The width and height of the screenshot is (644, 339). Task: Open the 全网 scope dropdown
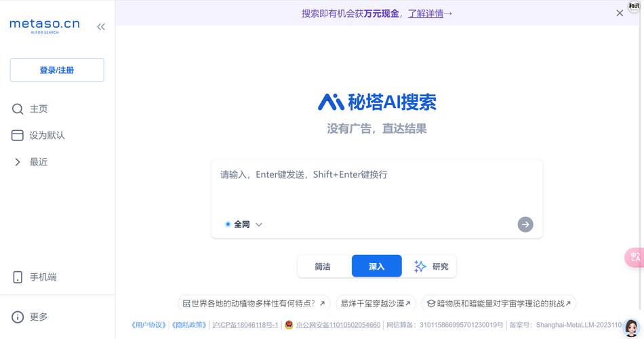[243, 224]
